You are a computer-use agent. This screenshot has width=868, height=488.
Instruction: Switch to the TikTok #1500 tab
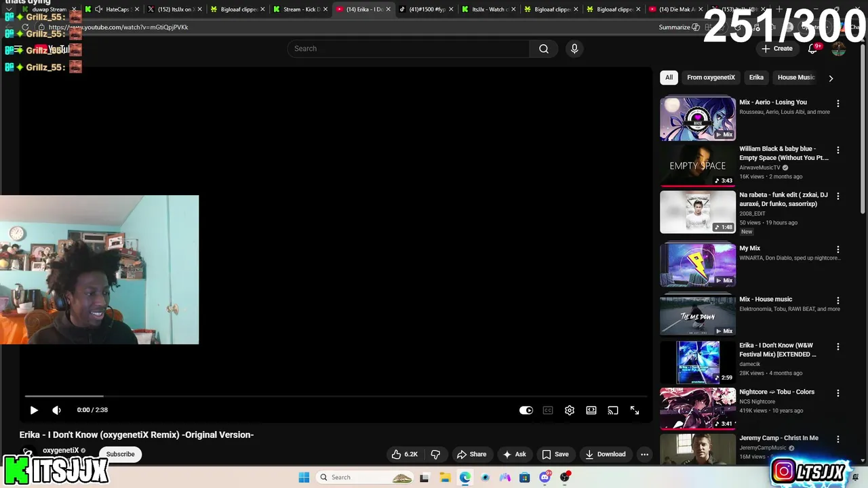[427, 9]
